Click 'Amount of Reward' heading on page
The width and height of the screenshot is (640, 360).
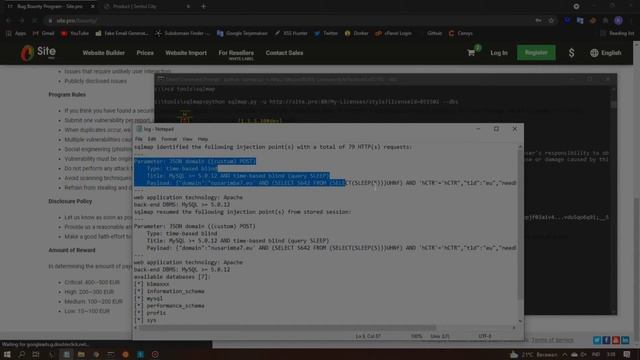72,250
